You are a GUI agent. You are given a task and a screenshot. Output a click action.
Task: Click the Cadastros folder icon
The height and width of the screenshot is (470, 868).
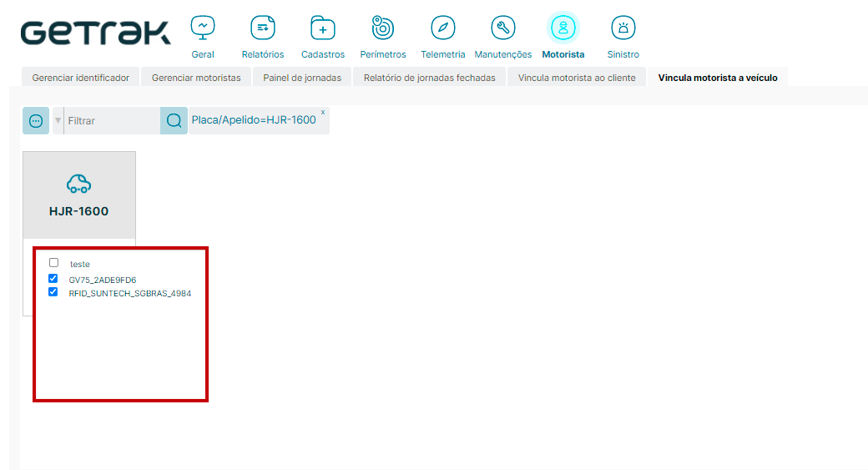pos(323,28)
